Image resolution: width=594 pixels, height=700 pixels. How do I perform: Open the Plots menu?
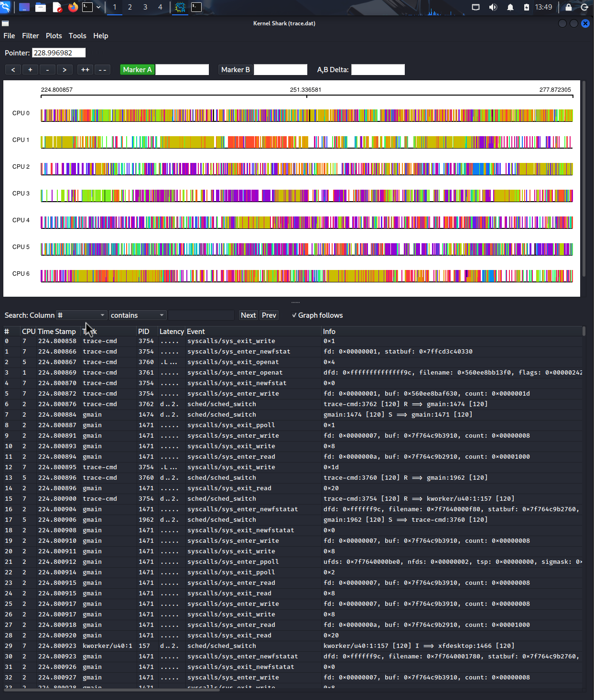54,36
